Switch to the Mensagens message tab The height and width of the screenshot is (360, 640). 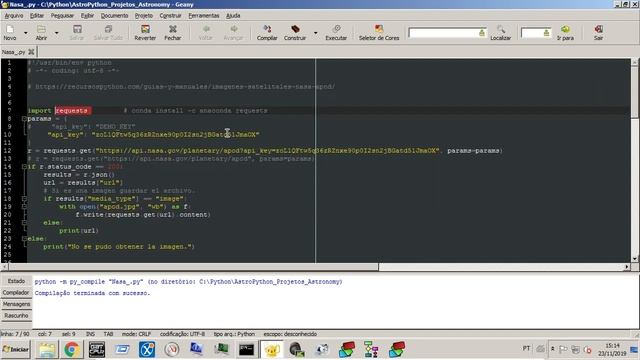[16, 304]
